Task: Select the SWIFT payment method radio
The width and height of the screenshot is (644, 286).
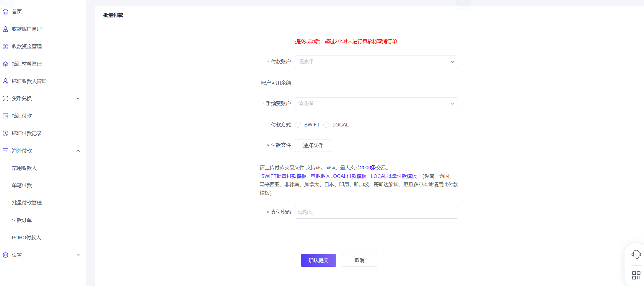Action: pyautogui.click(x=298, y=125)
